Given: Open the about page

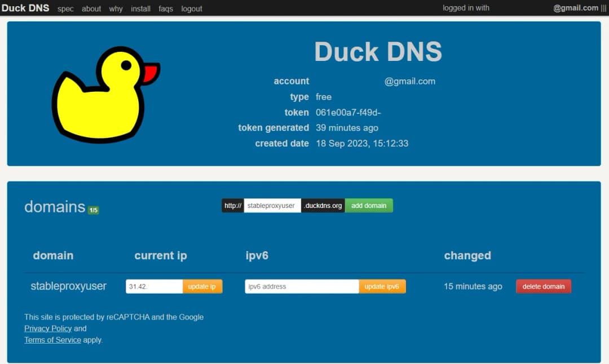Looking at the screenshot, I should [x=91, y=9].
